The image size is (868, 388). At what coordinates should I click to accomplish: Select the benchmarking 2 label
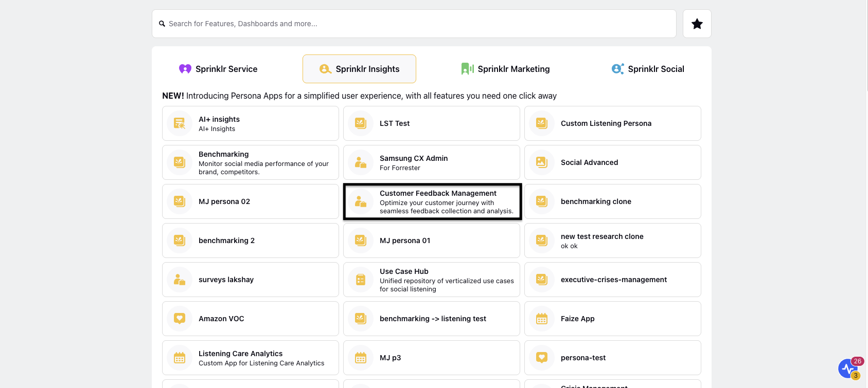227,241
